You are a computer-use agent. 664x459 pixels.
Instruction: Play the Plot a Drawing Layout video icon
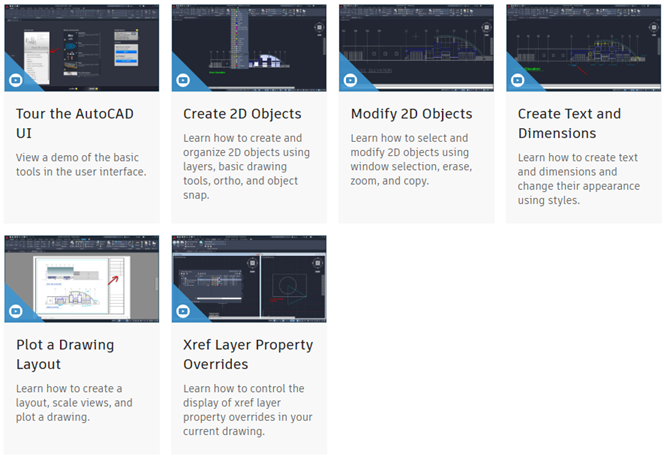16,311
